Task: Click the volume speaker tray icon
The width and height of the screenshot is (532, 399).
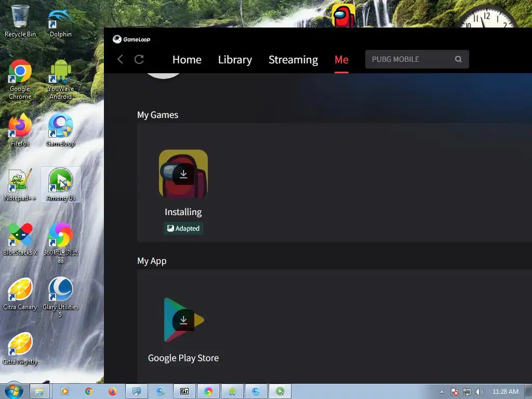Action: pos(479,392)
